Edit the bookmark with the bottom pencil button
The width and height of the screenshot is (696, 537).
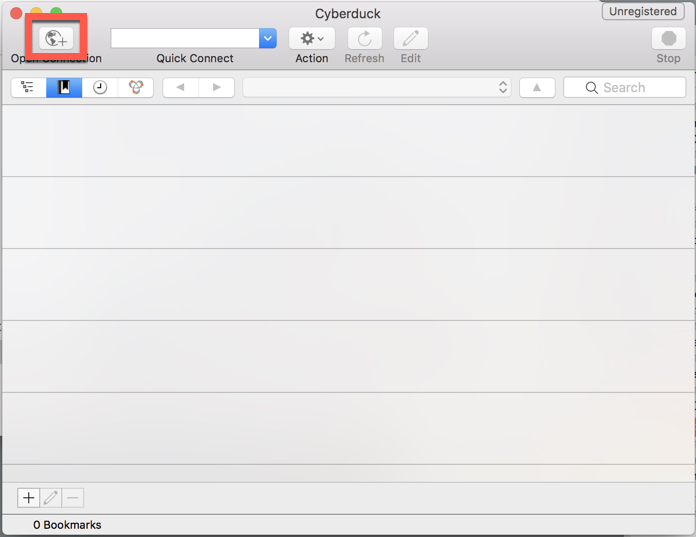[51, 498]
